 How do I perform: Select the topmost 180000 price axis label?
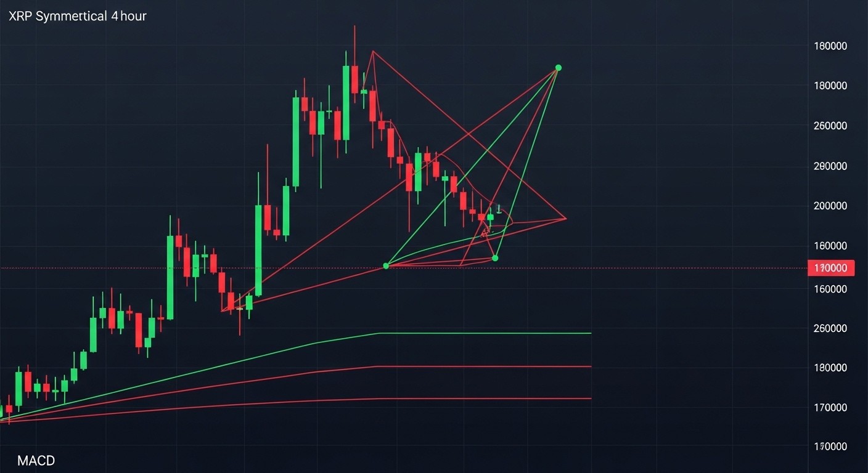830,46
